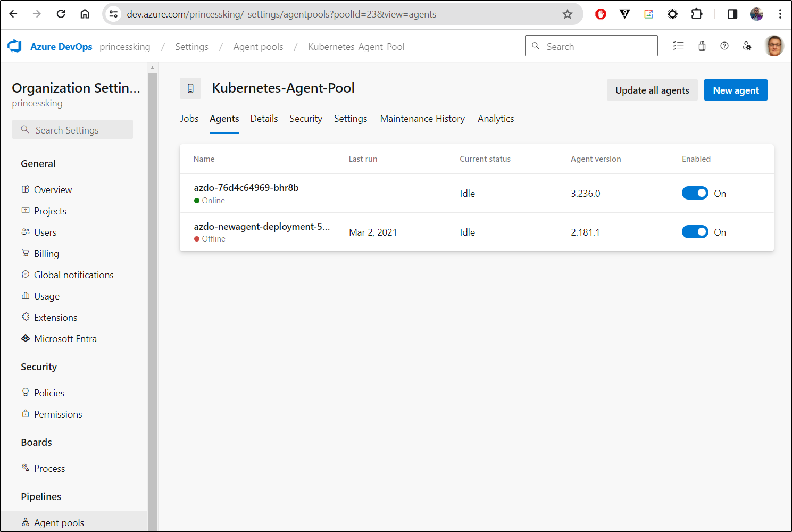Click the Update all agents button
The height and width of the screenshot is (532, 792).
pyautogui.click(x=652, y=90)
